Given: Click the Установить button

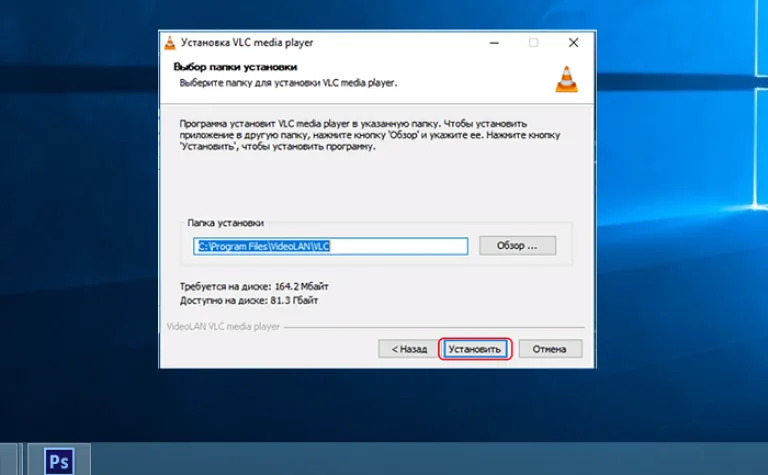Looking at the screenshot, I should click(475, 349).
